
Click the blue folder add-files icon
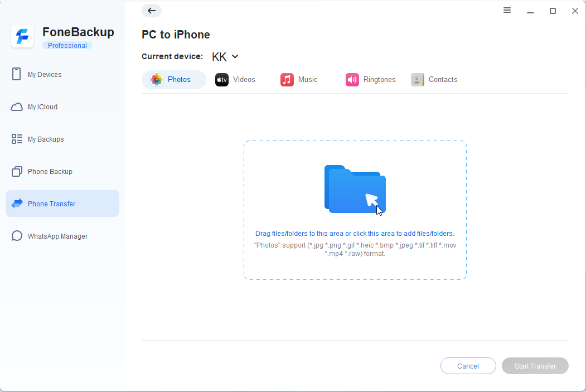tap(355, 189)
